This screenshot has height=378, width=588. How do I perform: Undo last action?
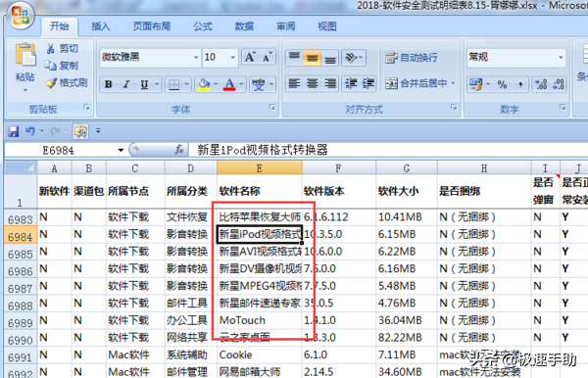click(x=30, y=131)
